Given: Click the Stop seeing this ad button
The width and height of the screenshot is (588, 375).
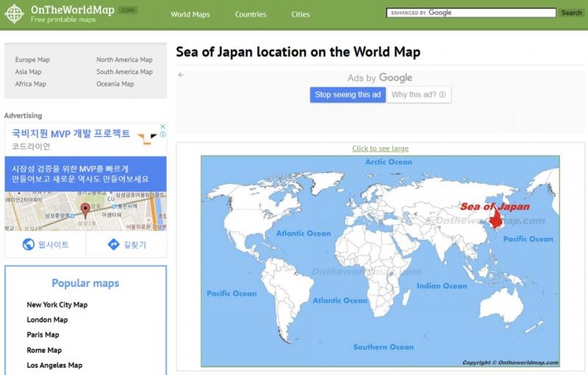Looking at the screenshot, I should click(348, 95).
